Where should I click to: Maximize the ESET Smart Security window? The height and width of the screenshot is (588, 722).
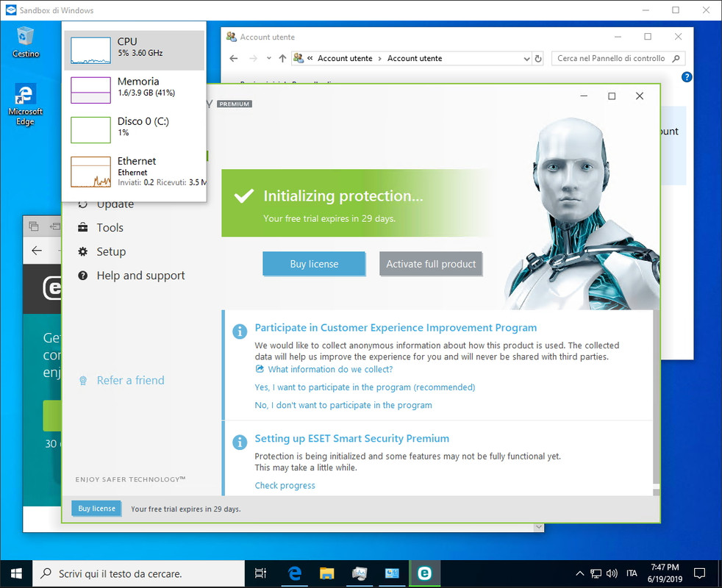point(612,96)
